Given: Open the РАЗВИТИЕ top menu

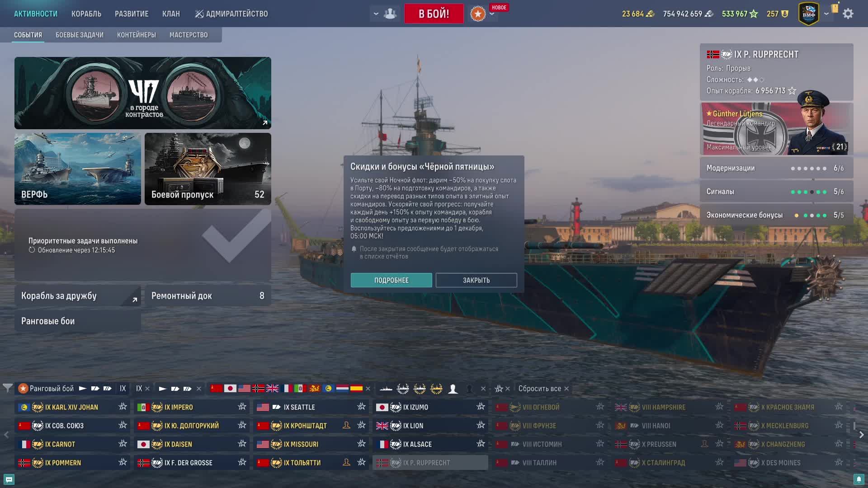Looking at the screenshot, I should [132, 14].
